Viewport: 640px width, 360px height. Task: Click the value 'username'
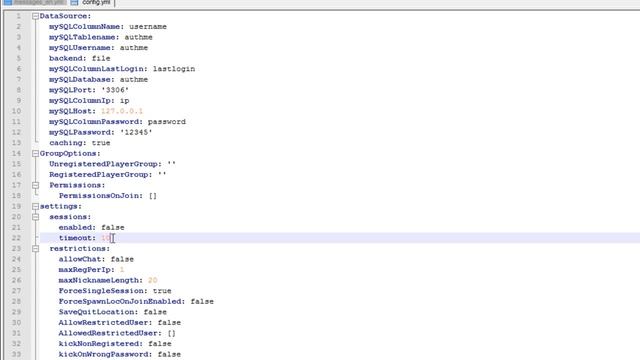(x=148, y=27)
